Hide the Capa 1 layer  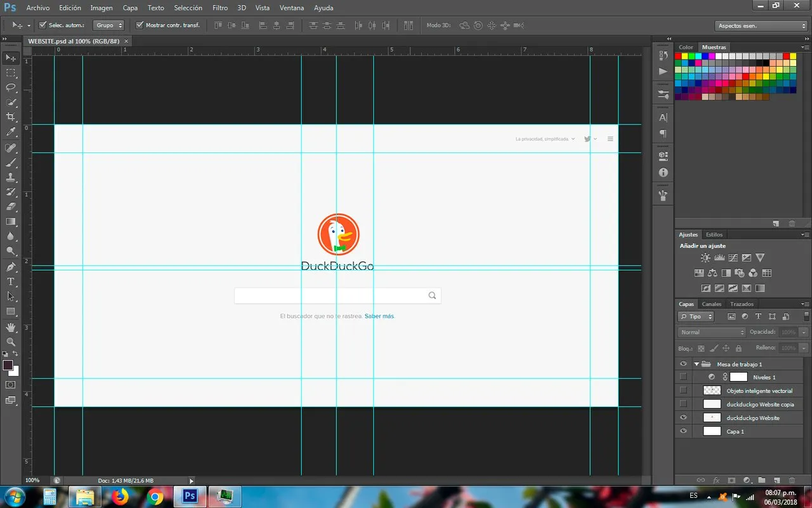pyautogui.click(x=683, y=431)
